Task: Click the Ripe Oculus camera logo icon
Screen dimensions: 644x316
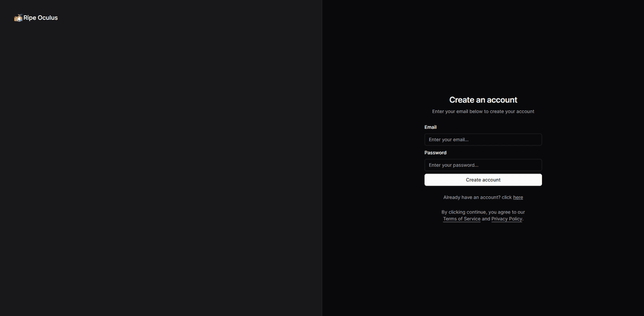Action: pyautogui.click(x=18, y=18)
